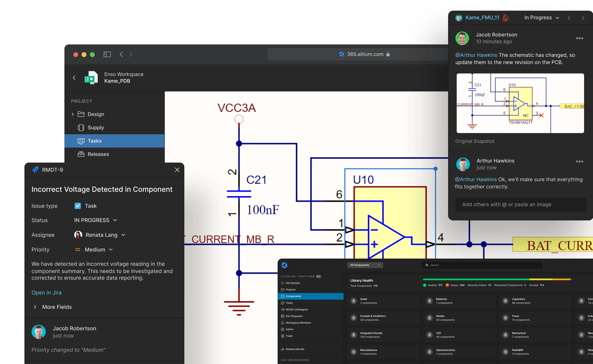Click the comment input field

point(521,205)
